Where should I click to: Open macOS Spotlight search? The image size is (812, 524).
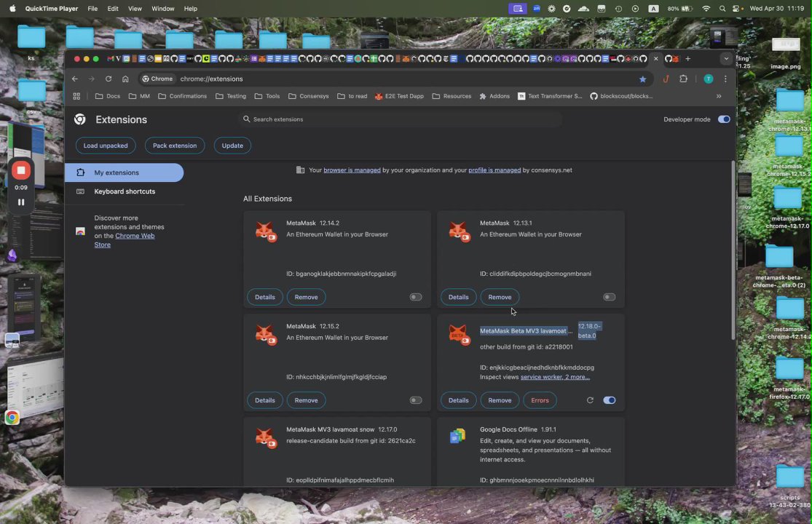pyautogui.click(x=722, y=9)
